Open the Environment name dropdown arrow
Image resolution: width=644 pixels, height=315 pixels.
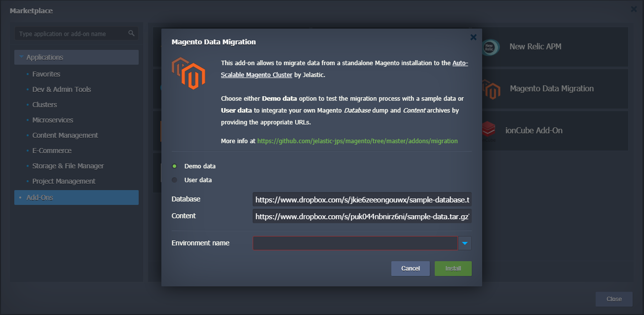click(465, 243)
